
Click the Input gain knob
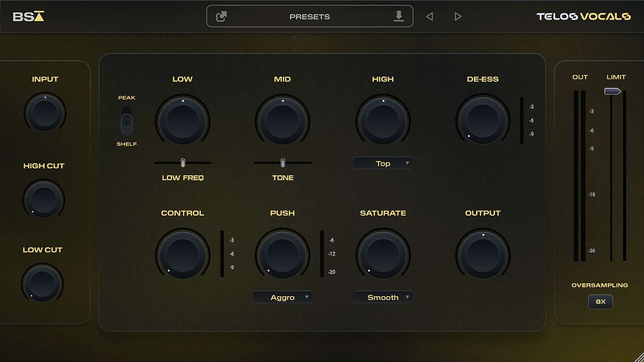45,112
